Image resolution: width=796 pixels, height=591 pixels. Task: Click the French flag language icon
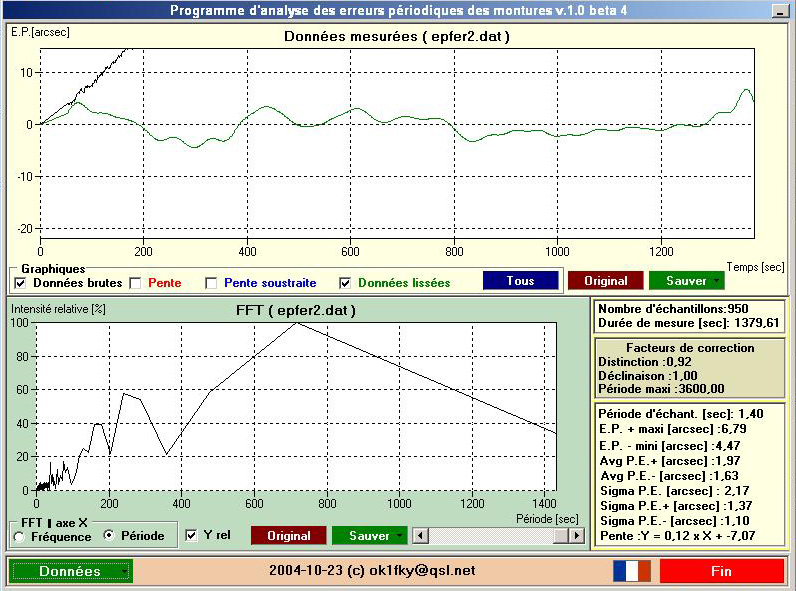(x=632, y=571)
